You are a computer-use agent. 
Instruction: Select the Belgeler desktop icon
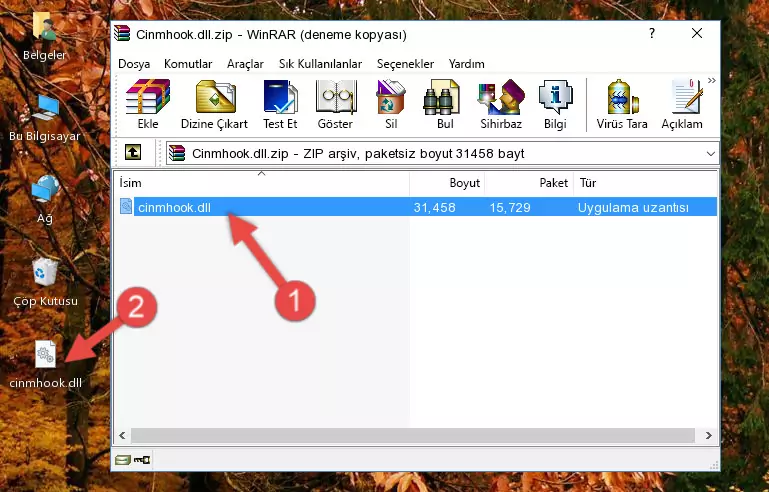45,36
